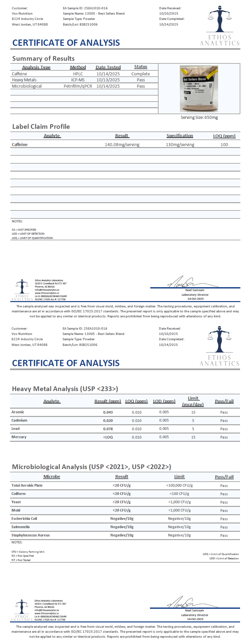Select the '0.020' cadmium result
The height and width of the screenshot is (644, 251).
tap(108, 421)
